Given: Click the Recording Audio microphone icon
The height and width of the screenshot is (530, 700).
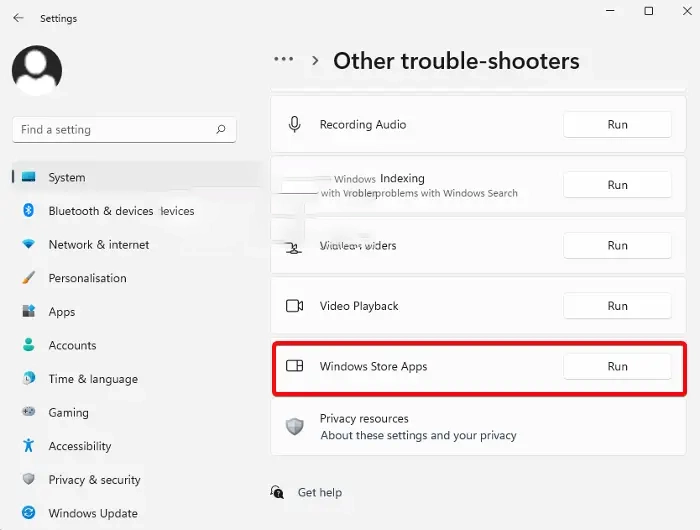Looking at the screenshot, I should point(295,124).
